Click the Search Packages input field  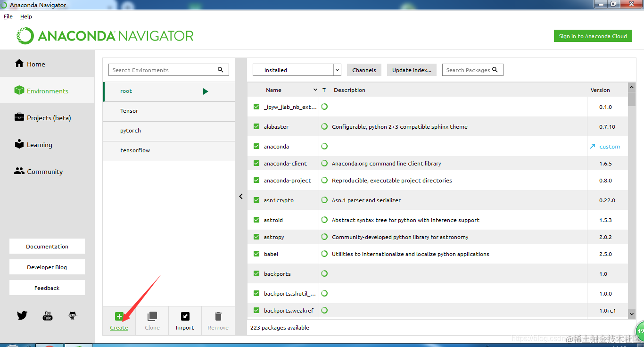click(x=473, y=70)
